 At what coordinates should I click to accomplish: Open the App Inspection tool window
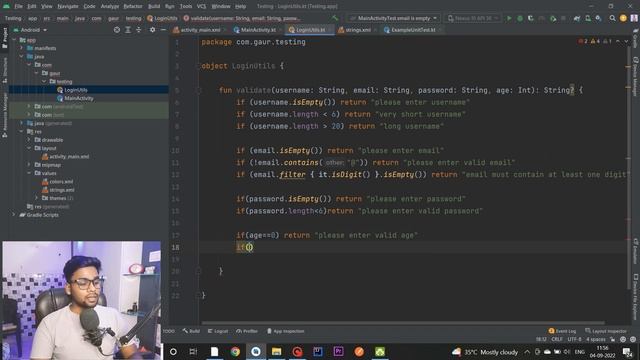pos(285,331)
